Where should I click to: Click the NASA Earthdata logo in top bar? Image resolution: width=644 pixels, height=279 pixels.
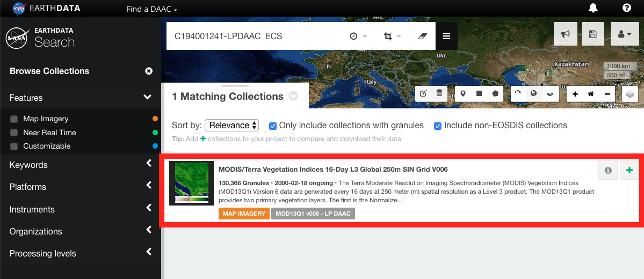click(46, 8)
